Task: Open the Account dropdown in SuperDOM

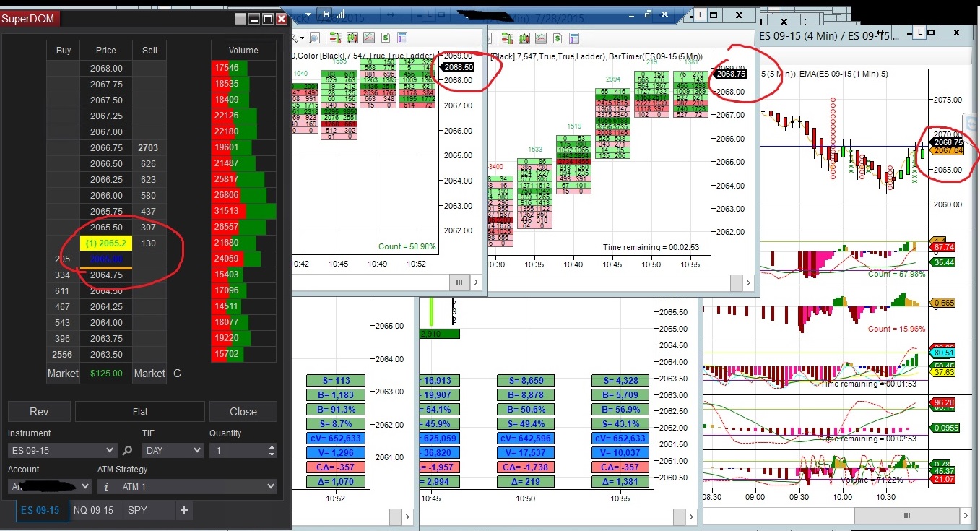Action: tap(50, 487)
